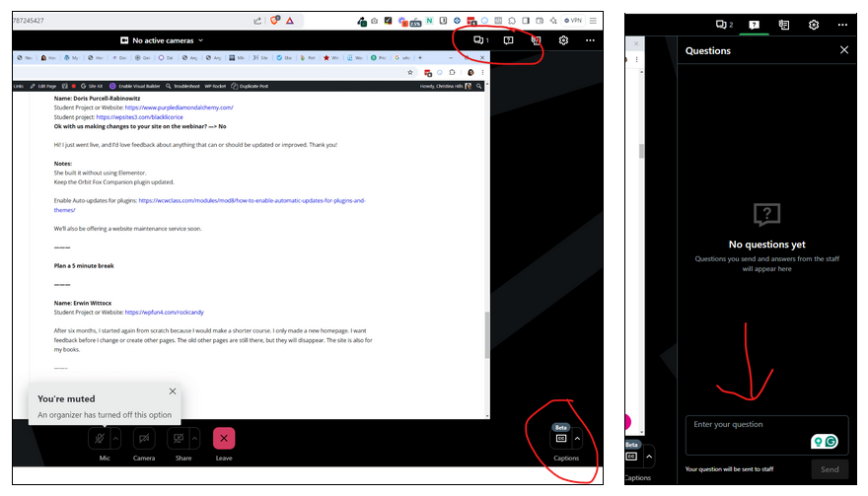Viewport: 868px width, 496px height.
Task: Expand the Mic options arrow
Action: click(x=116, y=438)
